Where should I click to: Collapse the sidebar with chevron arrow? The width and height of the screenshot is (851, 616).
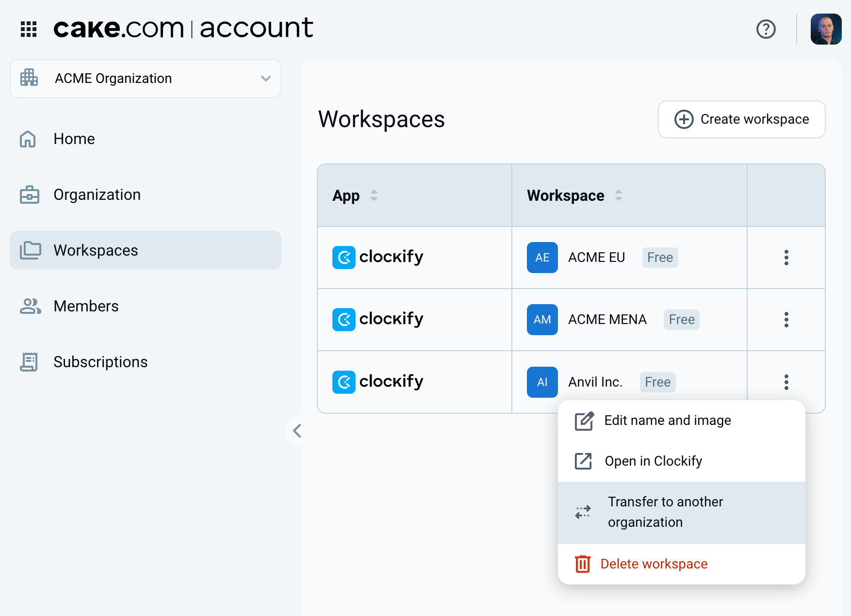[297, 431]
